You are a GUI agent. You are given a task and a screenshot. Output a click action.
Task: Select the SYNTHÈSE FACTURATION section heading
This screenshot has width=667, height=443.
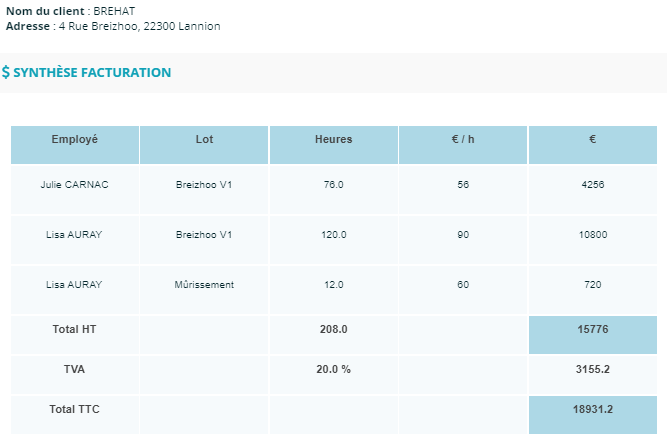[x=92, y=73]
